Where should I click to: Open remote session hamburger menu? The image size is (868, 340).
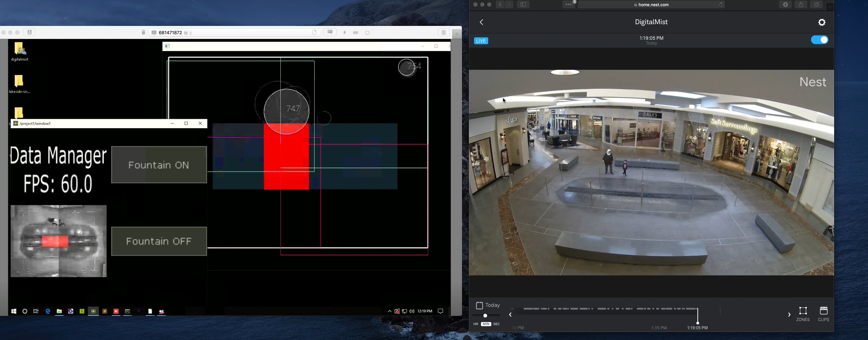(x=444, y=32)
